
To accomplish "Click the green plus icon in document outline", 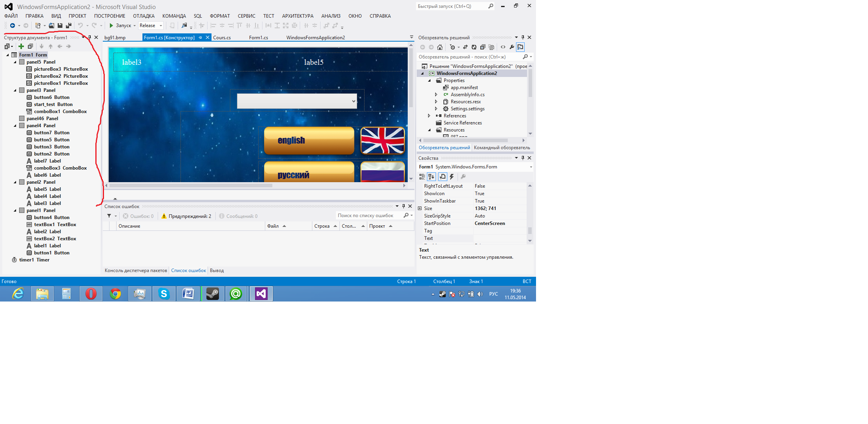I will click(21, 46).
